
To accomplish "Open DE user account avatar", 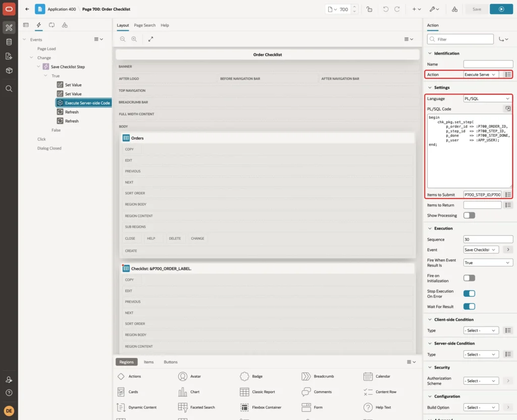I will pyautogui.click(x=9, y=411).
